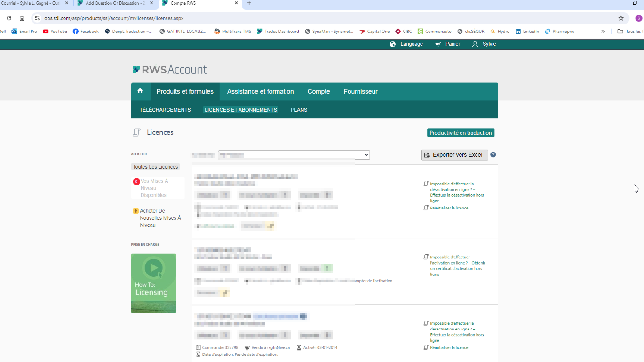The width and height of the screenshot is (644, 362).
Task: Click the home icon in the navigation bar
Action: pyautogui.click(x=140, y=91)
